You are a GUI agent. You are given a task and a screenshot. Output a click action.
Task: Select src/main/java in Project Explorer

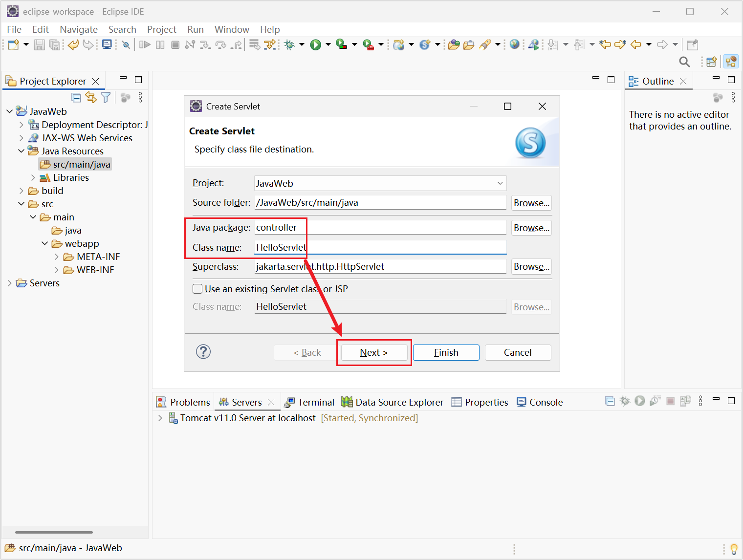pos(75,165)
